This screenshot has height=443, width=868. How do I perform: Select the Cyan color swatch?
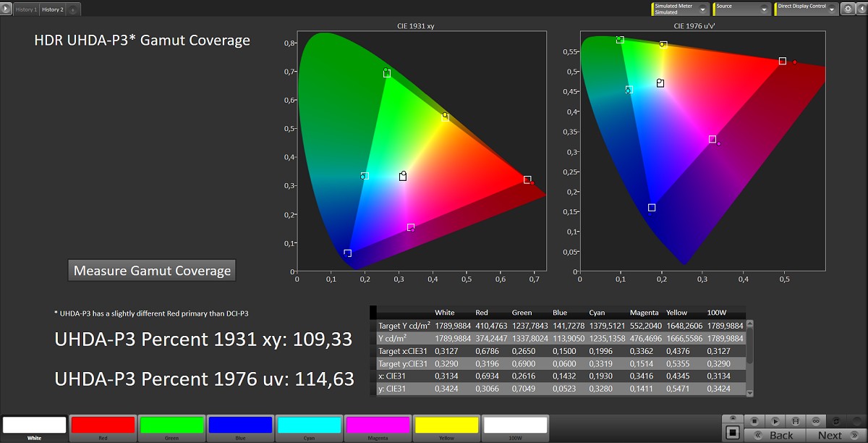tap(309, 428)
